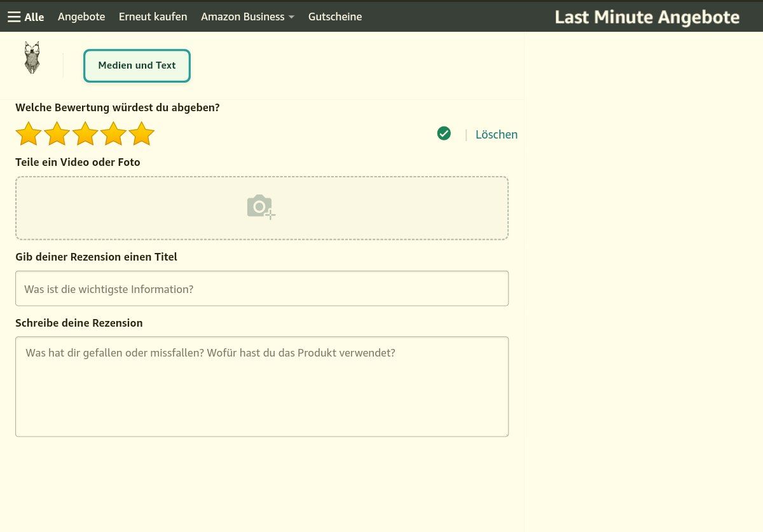Rate five stars with last star
Image resolution: width=763 pixels, height=532 pixels.
142,134
